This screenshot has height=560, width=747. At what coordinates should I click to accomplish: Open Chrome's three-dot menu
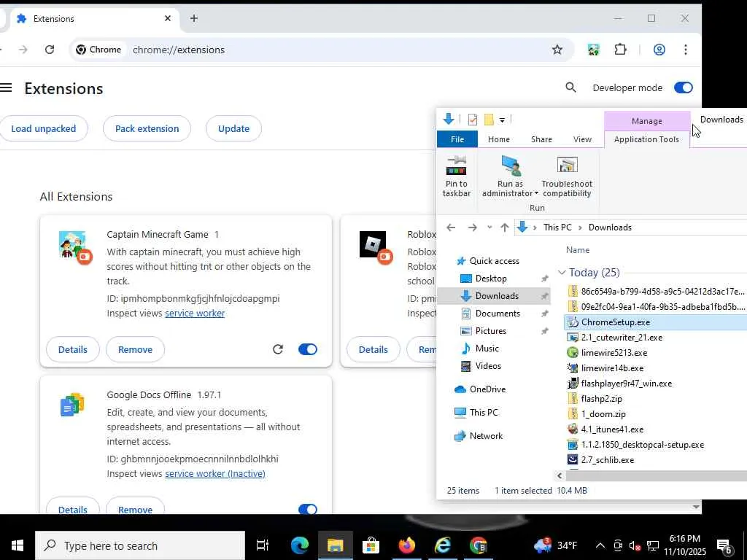[686, 50]
